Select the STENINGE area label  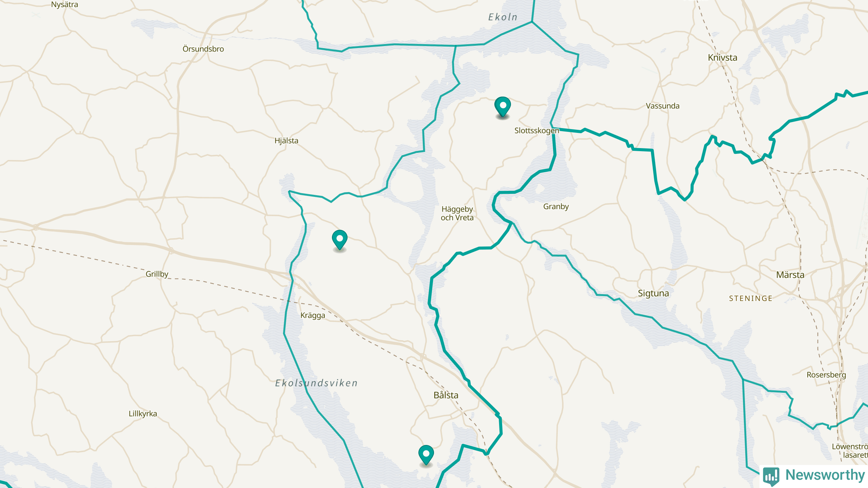751,299
